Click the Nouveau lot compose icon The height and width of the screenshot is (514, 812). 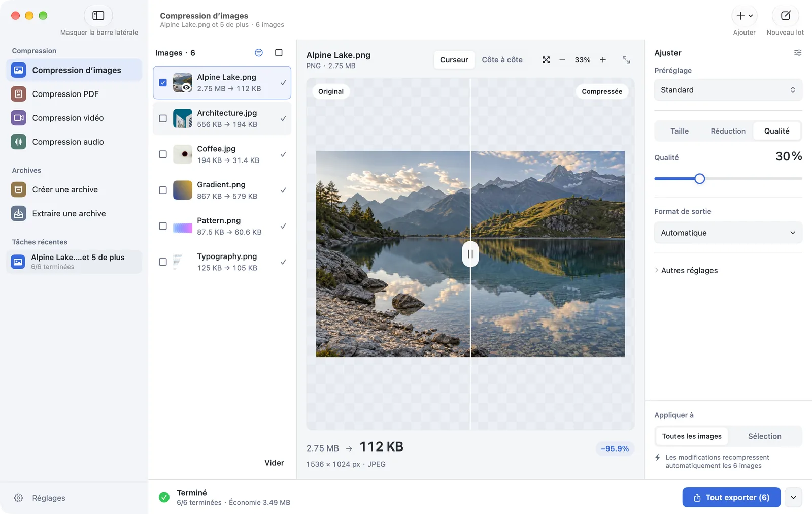[785, 16]
